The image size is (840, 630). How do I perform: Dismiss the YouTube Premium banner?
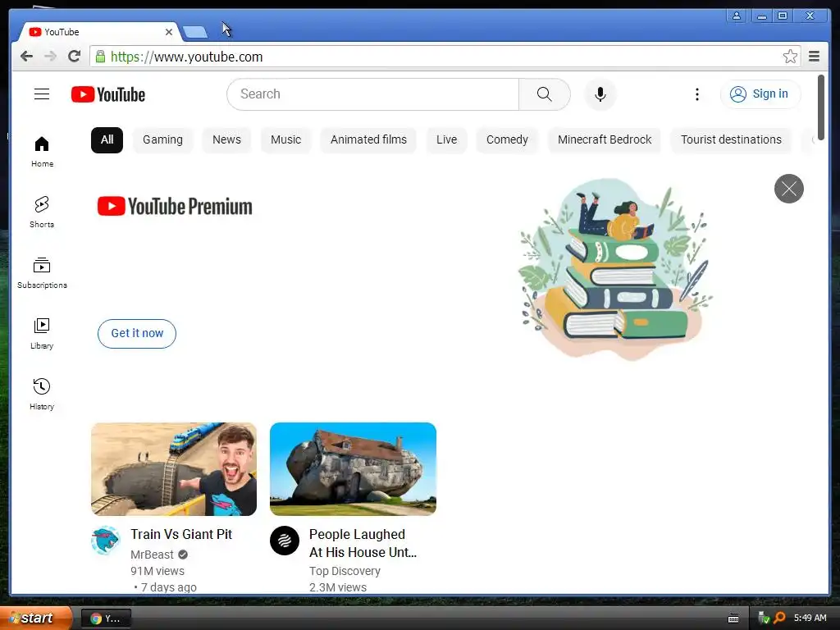[788, 189]
